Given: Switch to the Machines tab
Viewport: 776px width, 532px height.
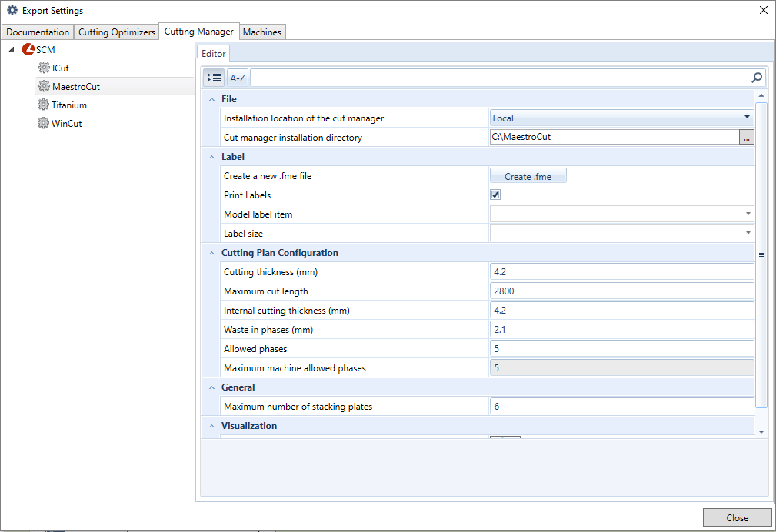Looking at the screenshot, I should 262,32.
